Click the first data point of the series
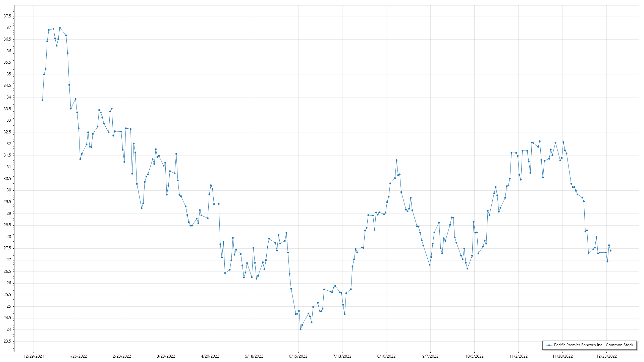This screenshot has height=362, width=644. [42, 100]
